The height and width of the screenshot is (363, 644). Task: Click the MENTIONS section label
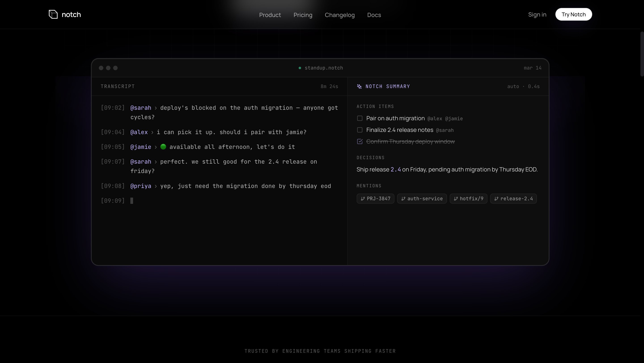[369, 186]
